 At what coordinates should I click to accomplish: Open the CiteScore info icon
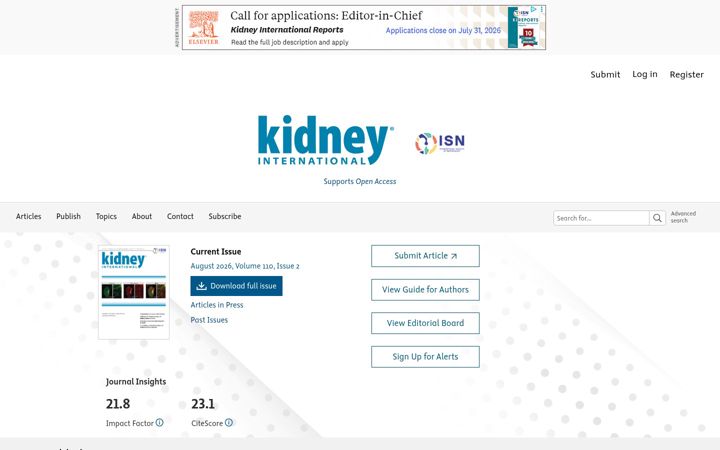[x=229, y=422]
